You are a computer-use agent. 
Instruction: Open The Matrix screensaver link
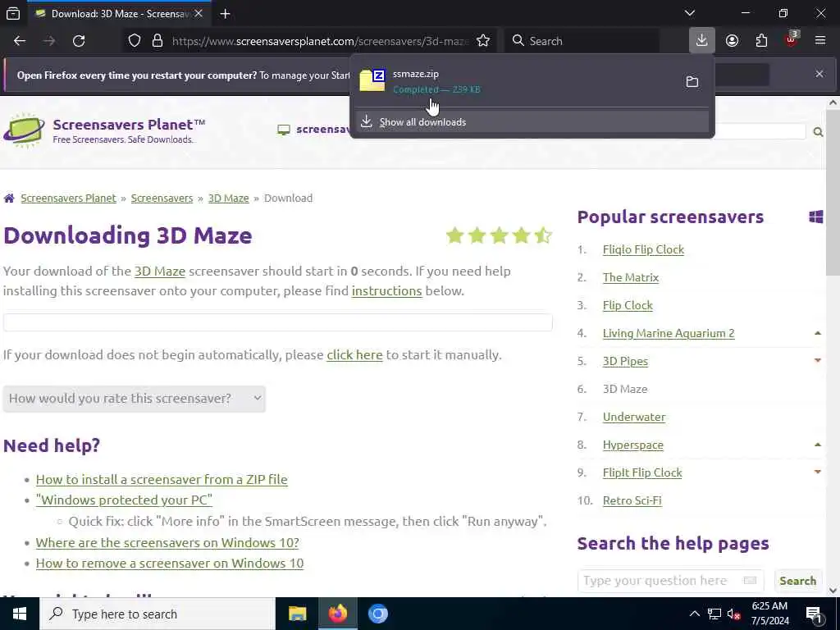[x=631, y=277]
